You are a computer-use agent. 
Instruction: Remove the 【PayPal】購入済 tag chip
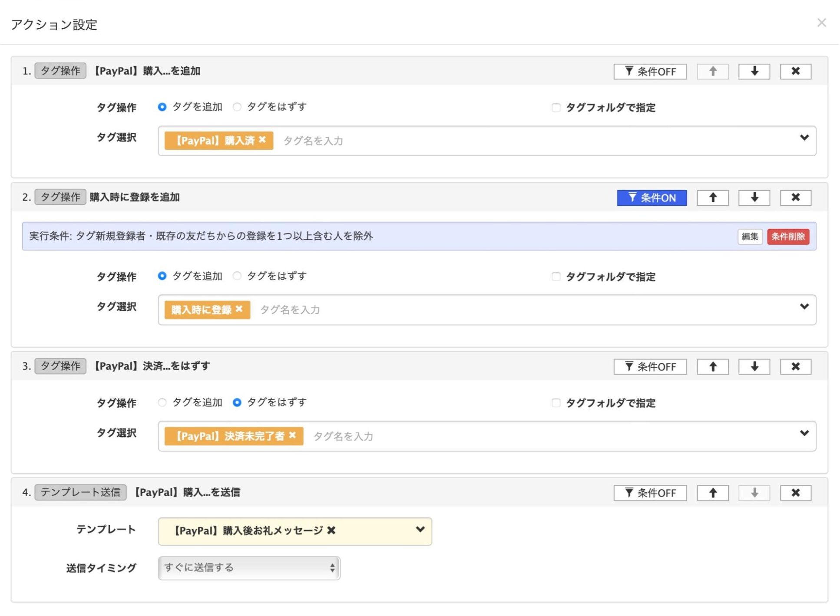click(262, 140)
